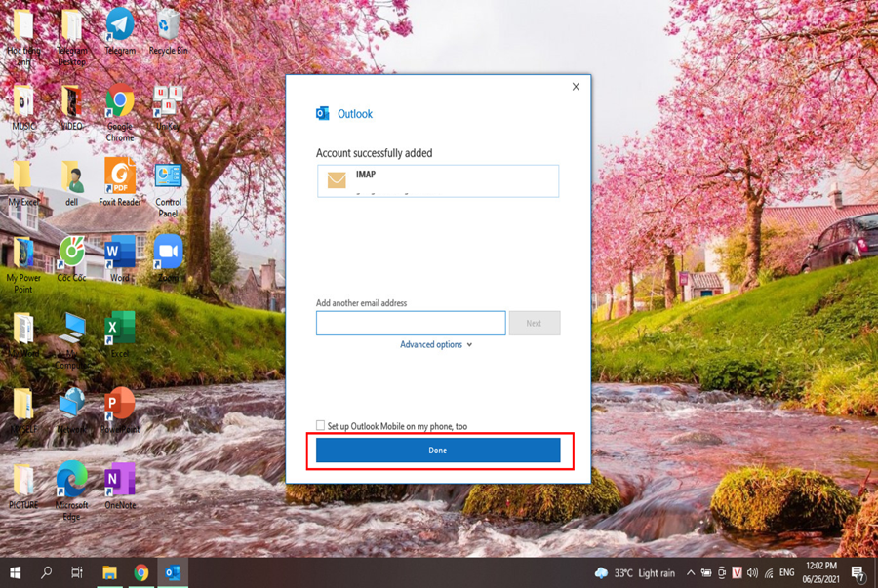Click the Outlook icon in taskbar

[173, 572]
